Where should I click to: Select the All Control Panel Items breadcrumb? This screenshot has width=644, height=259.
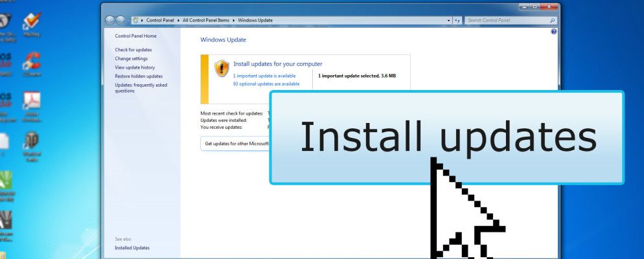tap(206, 20)
